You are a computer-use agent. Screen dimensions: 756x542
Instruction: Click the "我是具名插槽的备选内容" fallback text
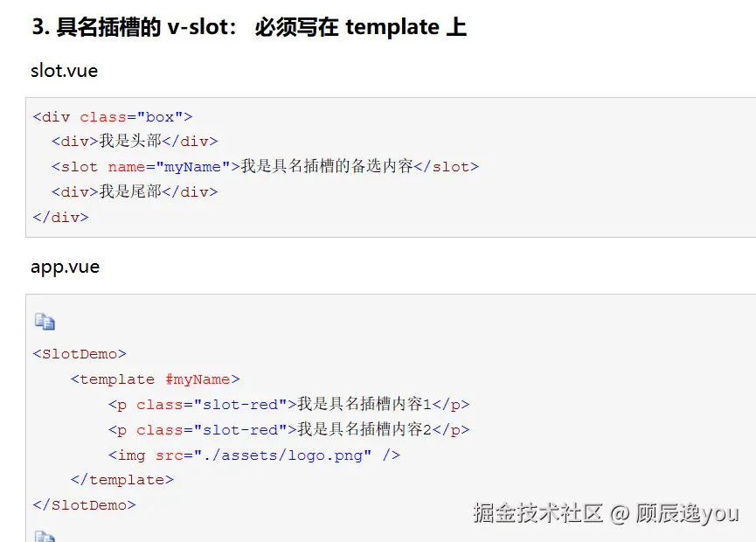(x=327, y=166)
